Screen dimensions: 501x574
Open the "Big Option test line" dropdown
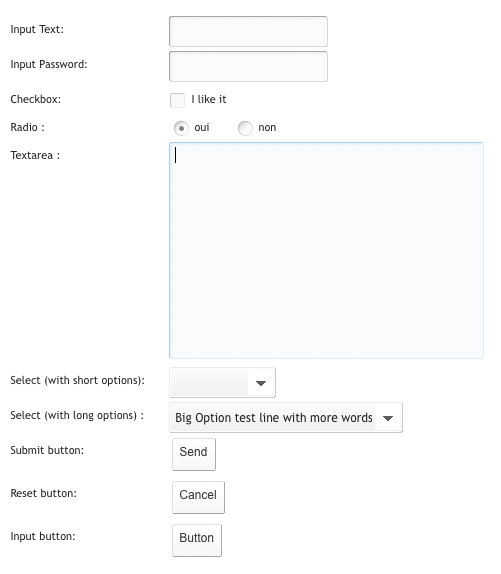click(x=286, y=418)
